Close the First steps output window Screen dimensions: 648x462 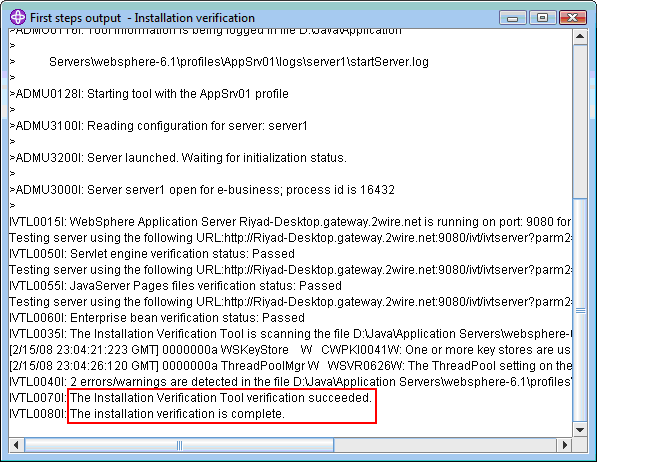click(x=572, y=18)
